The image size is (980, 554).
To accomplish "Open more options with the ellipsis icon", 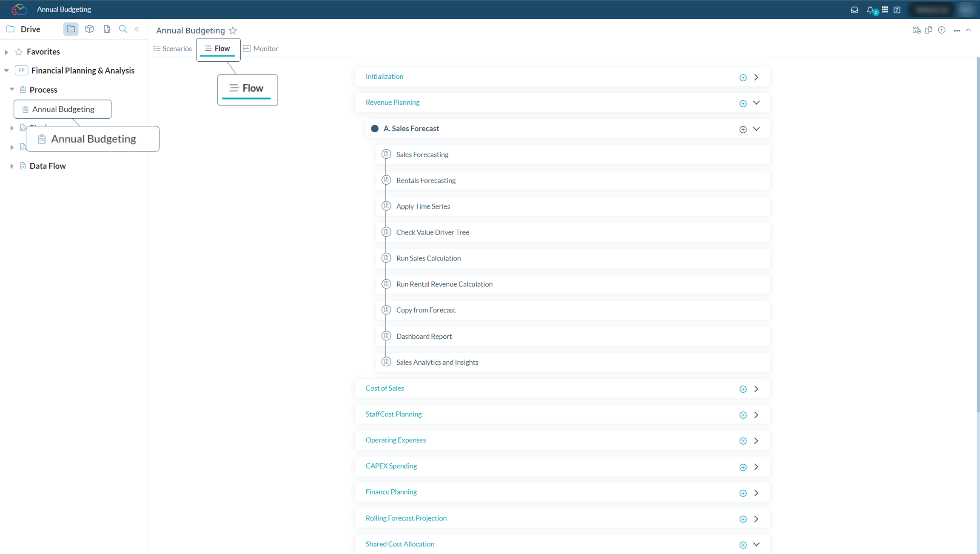I will (957, 30).
